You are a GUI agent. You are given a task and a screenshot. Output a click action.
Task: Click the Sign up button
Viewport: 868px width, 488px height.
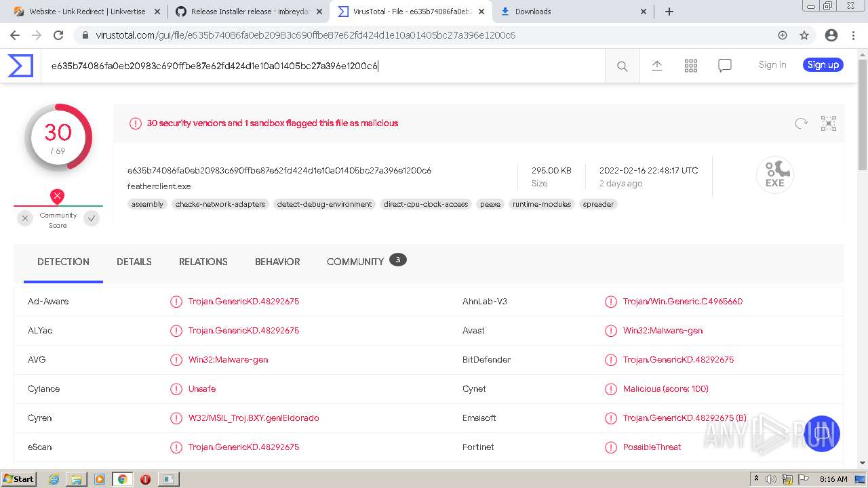(823, 65)
